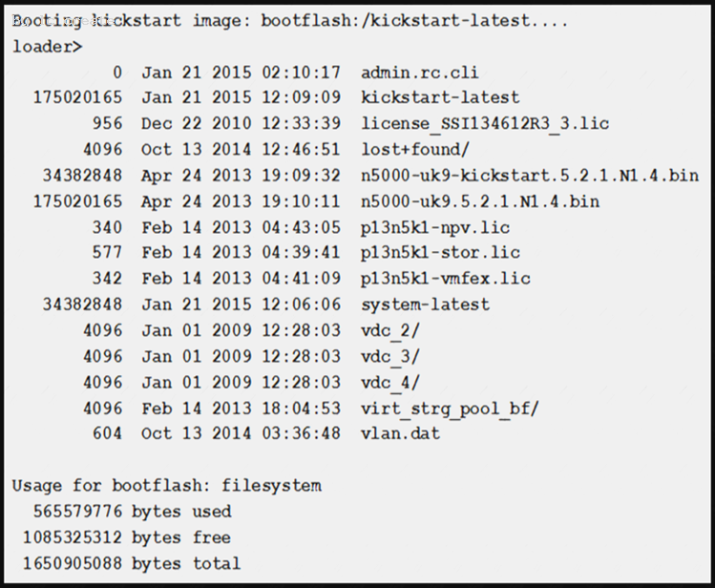The height and width of the screenshot is (588, 715).
Task: Click the kickstart-latest file entry
Action: [x=440, y=97]
